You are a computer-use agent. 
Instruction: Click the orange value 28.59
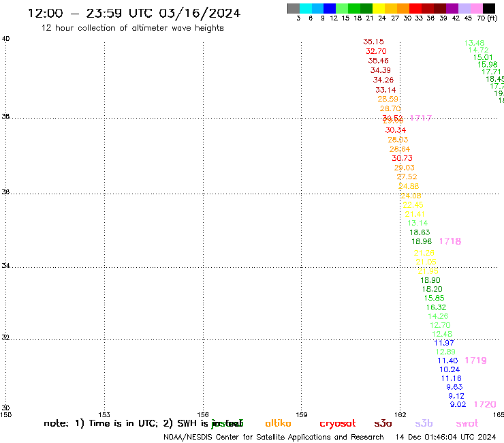pyautogui.click(x=388, y=99)
